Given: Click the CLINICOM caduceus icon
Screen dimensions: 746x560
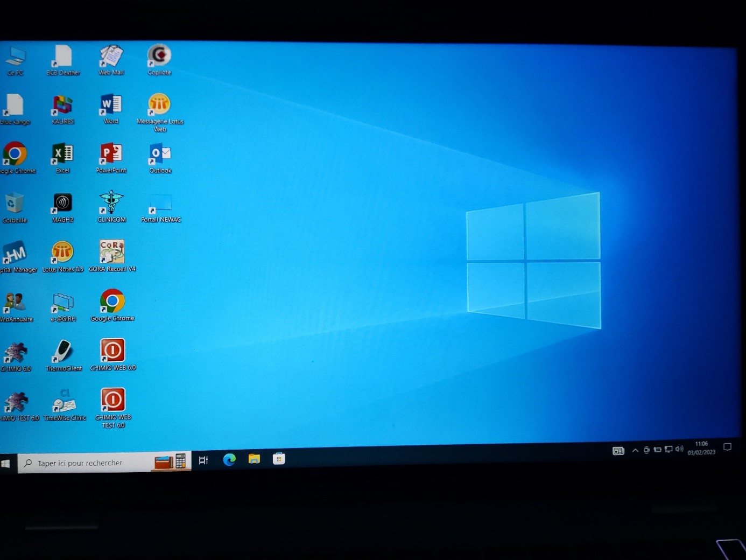Looking at the screenshot, I should click(111, 204).
